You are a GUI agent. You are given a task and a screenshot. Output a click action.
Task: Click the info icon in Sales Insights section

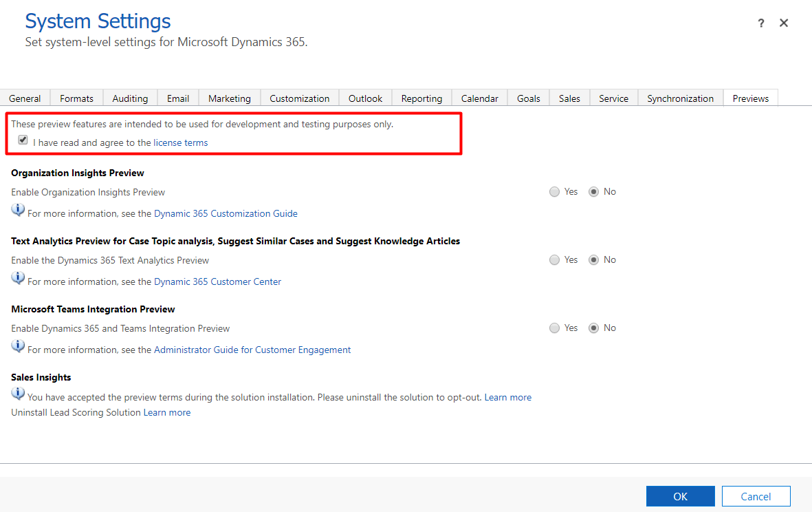pyautogui.click(x=19, y=393)
